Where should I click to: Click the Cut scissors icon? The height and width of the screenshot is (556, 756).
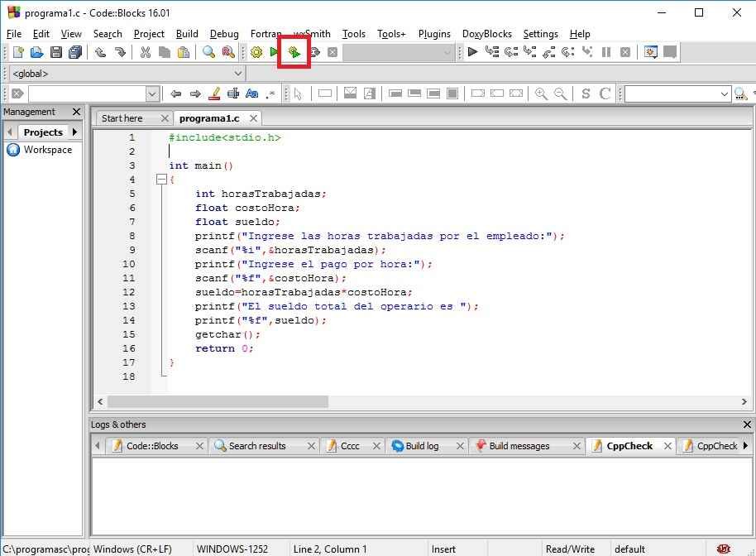tap(146, 52)
